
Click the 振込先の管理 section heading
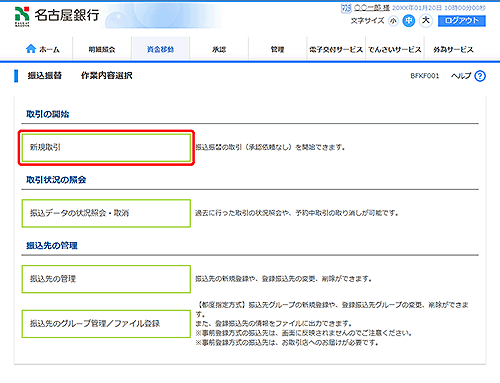pyautogui.click(x=52, y=246)
